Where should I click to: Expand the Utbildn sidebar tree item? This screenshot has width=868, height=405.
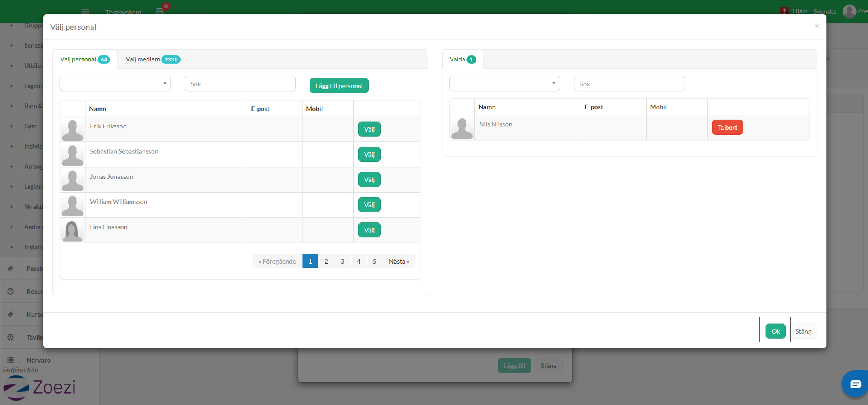(x=11, y=66)
